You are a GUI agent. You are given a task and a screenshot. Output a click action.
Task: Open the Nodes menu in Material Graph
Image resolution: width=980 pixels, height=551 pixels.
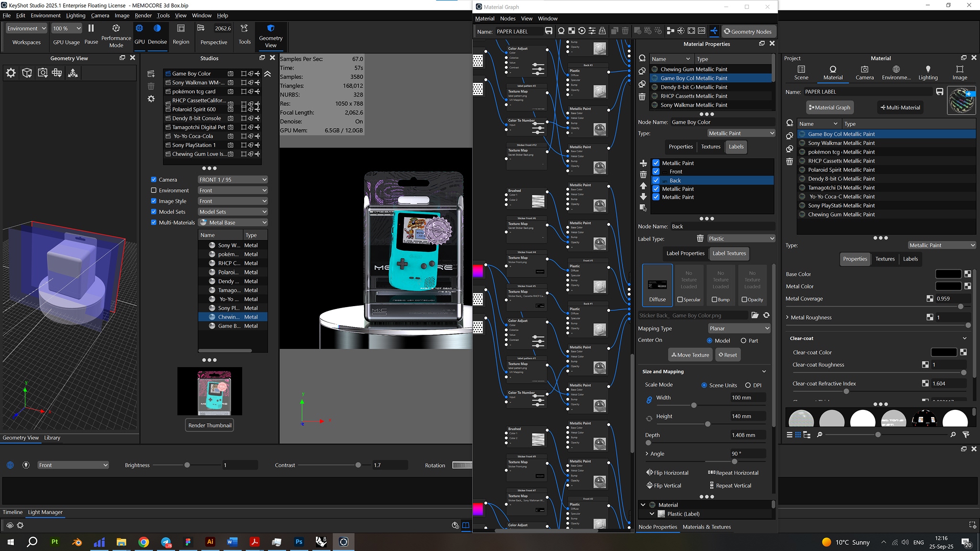pyautogui.click(x=507, y=19)
